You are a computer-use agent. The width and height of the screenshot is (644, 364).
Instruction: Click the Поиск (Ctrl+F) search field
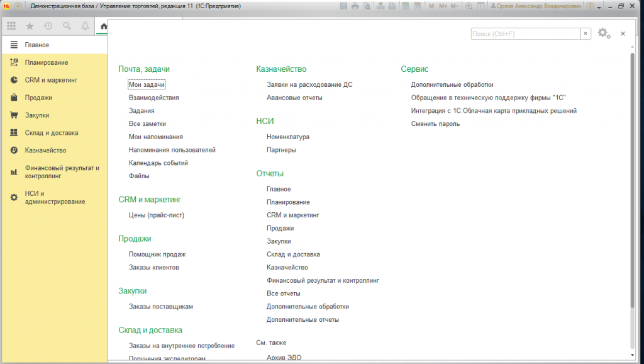pos(526,34)
